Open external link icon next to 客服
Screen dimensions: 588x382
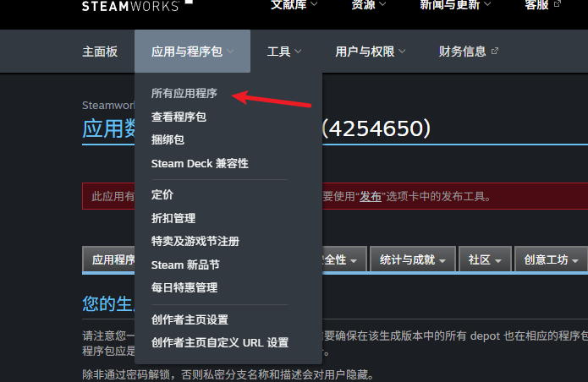(558, 4)
